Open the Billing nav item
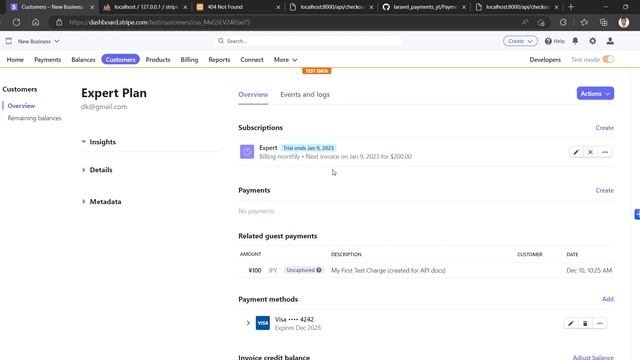This screenshot has height=360, width=640. pos(189,60)
